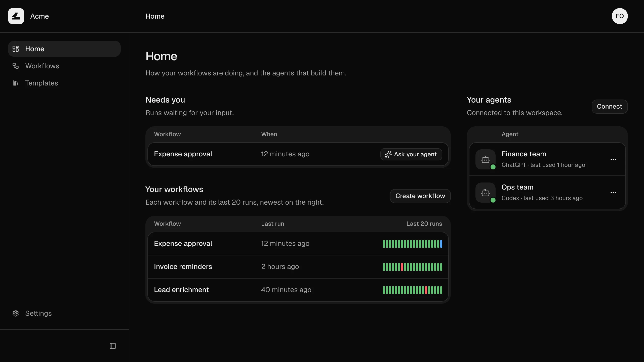Click the Ops team robot icon
644x362 pixels.
486,193
